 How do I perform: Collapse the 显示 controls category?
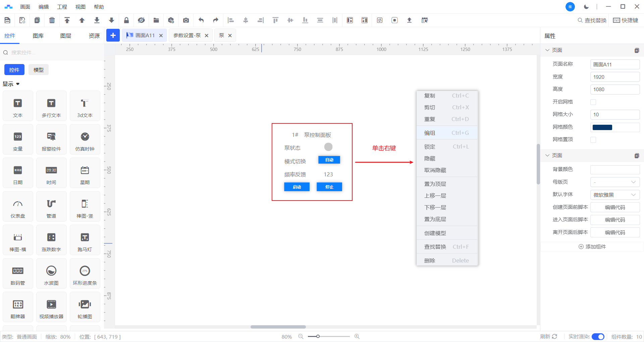pos(11,84)
